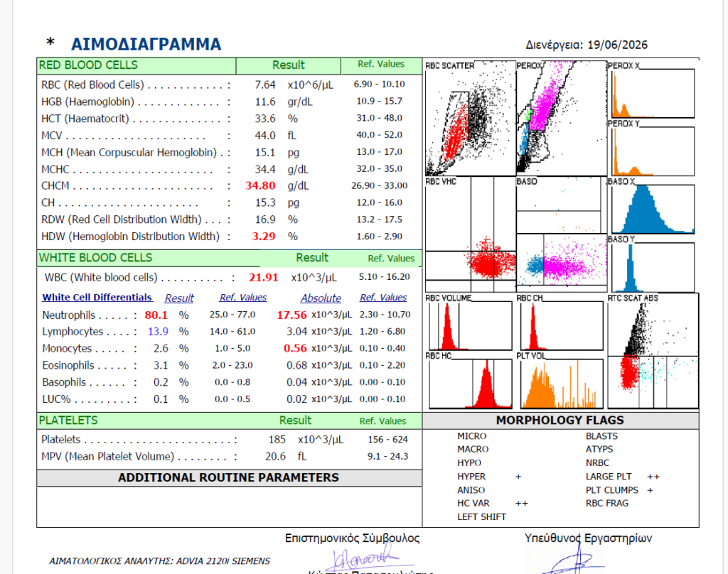Image resolution: width=728 pixels, height=574 pixels.
Task: Click the CH value 15.3
Action: click(x=265, y=202)
